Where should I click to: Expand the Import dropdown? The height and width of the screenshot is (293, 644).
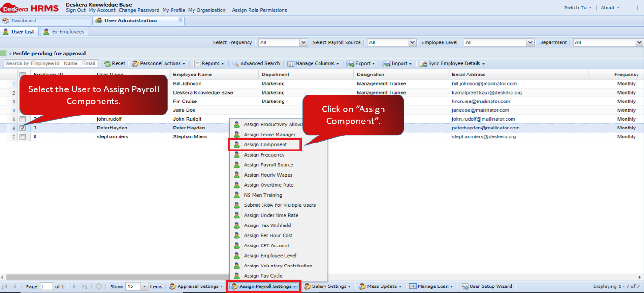point(398,64)
